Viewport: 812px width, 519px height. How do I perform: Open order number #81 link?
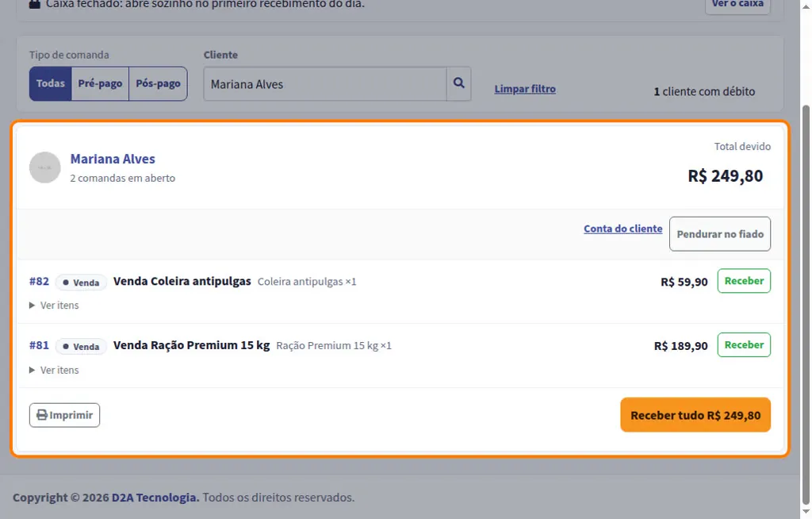pyautogui.click(x=39, y=345)
